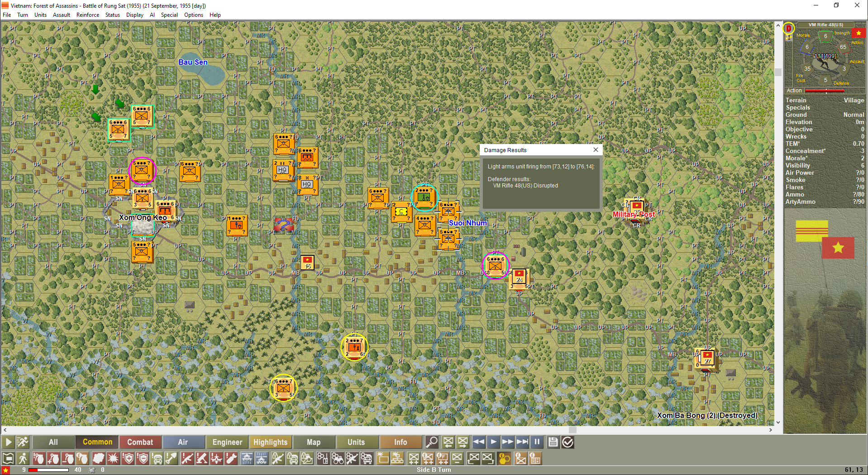Switch to the Engineer toolbar tab
The image size is (868, 475).
coord(227,442)
